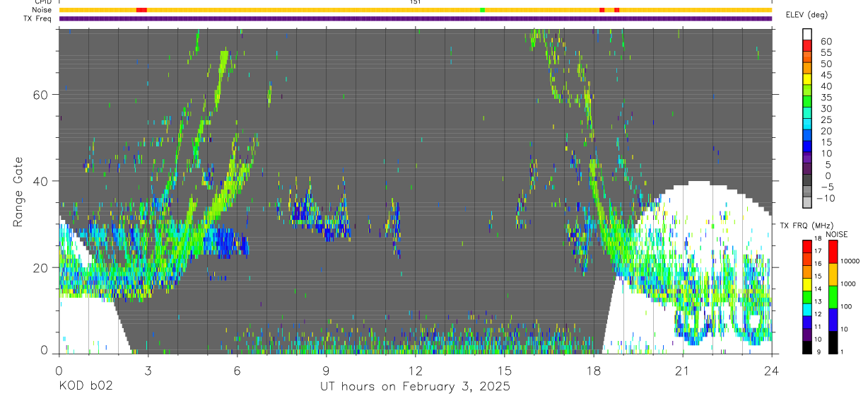Click the orange 1000–10000 NOISE swatch
Image resolution: width=868 pixels, height=401 pixels.
coord(833,274)
